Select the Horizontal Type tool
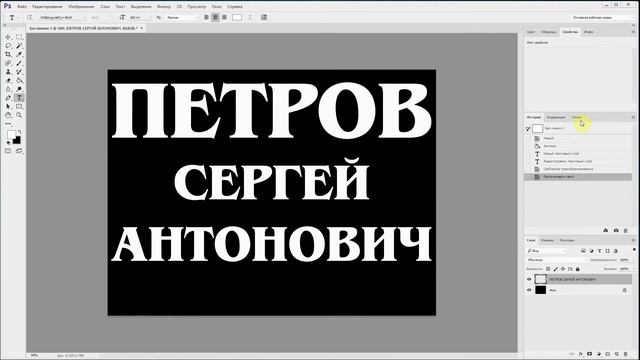 pyautogui.click(x=19, y=98)
